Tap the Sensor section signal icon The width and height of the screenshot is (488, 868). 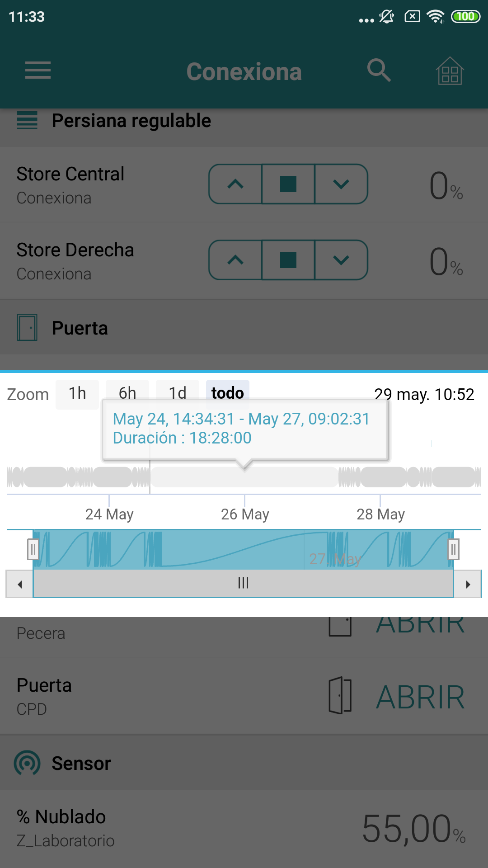(27, 763)
